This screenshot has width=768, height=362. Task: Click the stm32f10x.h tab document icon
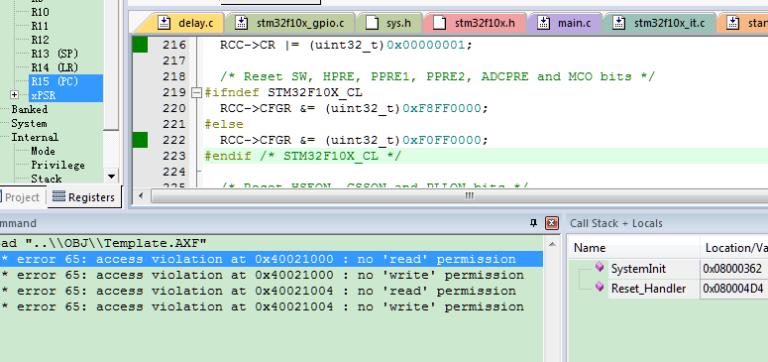pyautogui.click(x=440, y=23)
